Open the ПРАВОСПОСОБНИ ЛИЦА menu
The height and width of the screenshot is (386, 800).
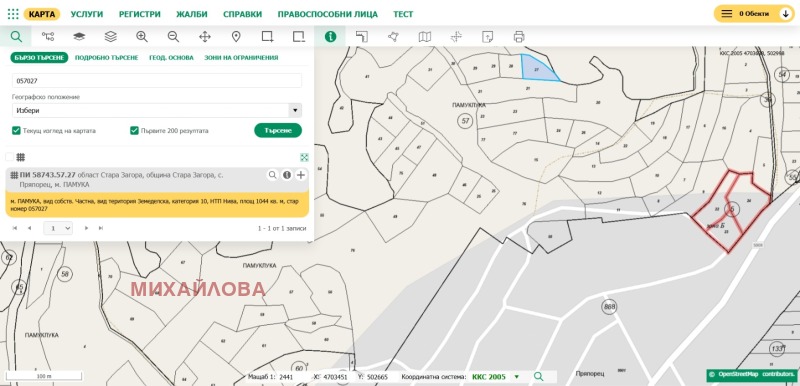[328, 14]
